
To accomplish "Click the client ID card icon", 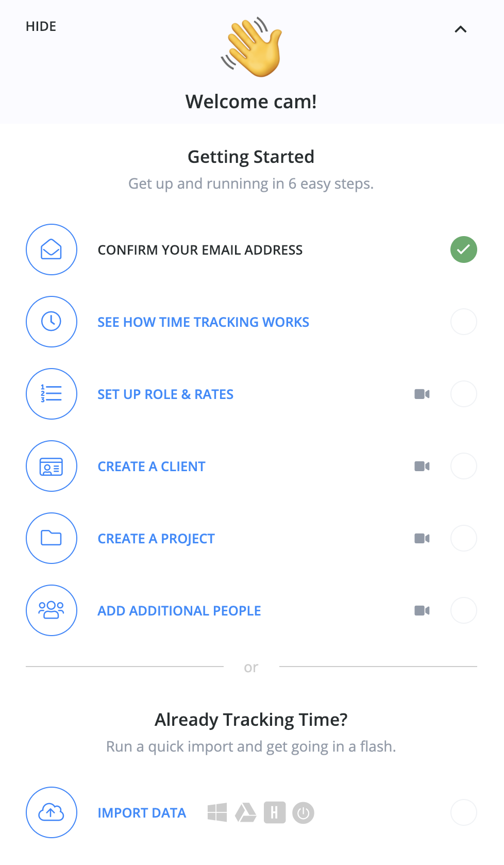I will (x=52, y=466).
